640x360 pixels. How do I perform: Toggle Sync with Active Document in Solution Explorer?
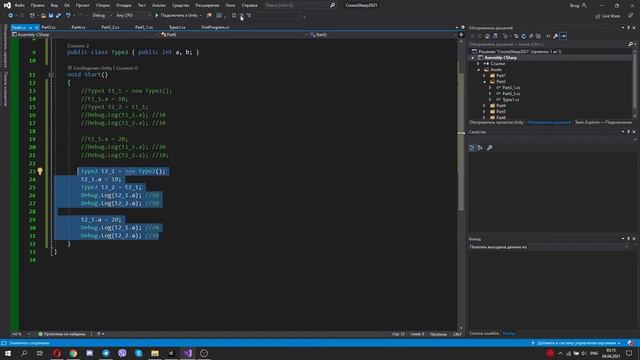(516, 36)
